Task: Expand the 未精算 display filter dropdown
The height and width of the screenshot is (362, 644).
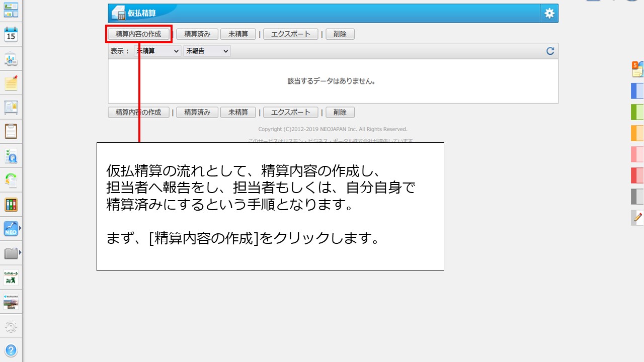Action: coord(157,51)
